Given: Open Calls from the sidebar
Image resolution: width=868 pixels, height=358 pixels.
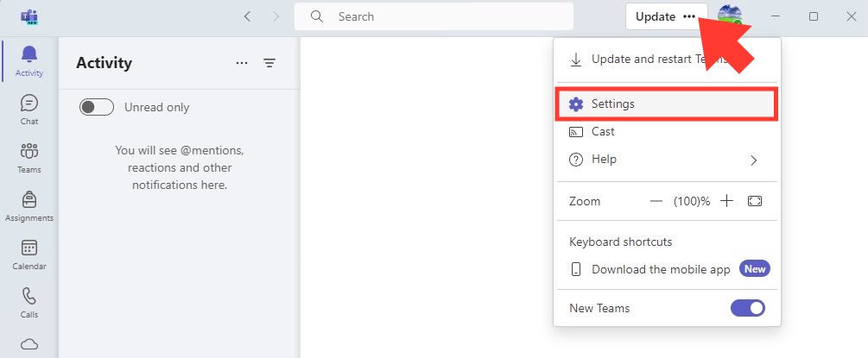Looking at the screenshot, I should point(29,302).
